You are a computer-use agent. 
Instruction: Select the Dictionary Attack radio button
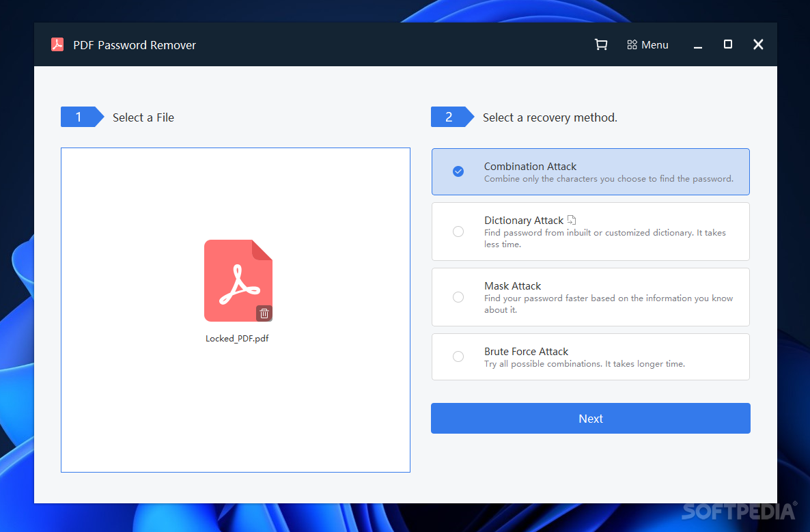458,232
